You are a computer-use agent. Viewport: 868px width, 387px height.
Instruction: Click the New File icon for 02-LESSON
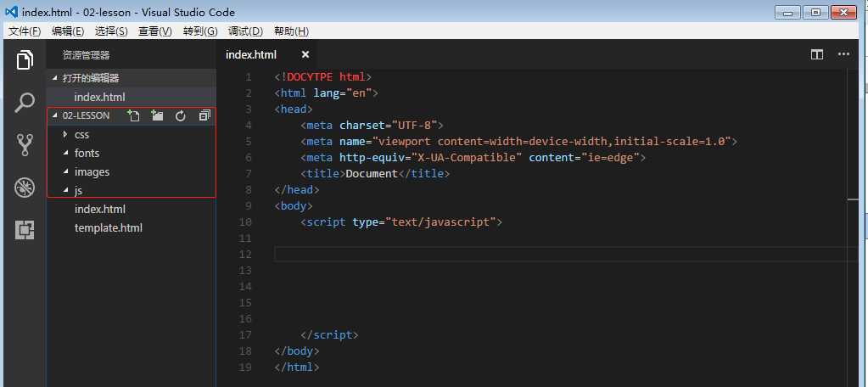click(133, 115)
